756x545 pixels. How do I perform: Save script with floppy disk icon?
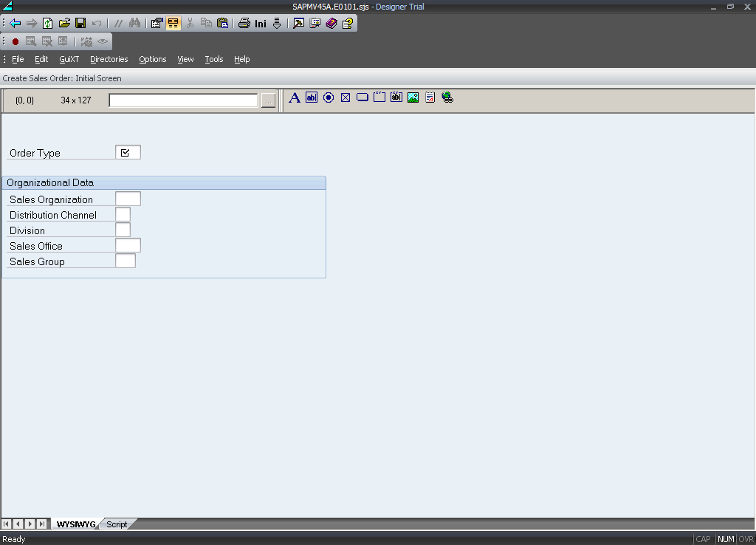[x=80, y=23]
